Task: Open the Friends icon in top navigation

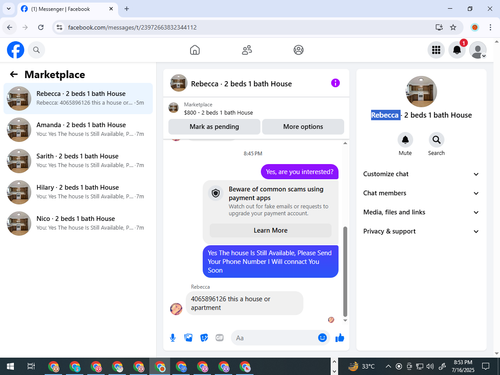Action: pos(247,50)
